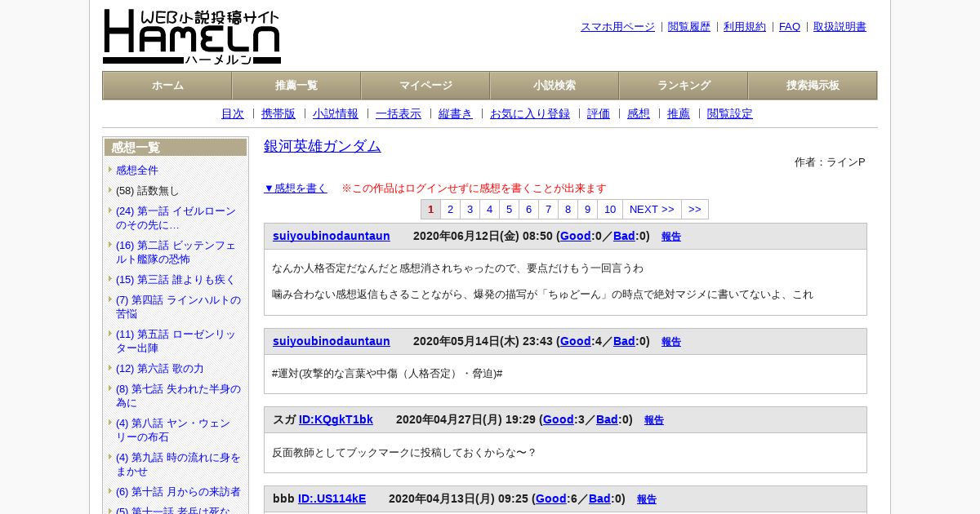This screenshot has width=980, height=514.
Task: Click お気に入り登録
Action: click(x=530, y=113)
